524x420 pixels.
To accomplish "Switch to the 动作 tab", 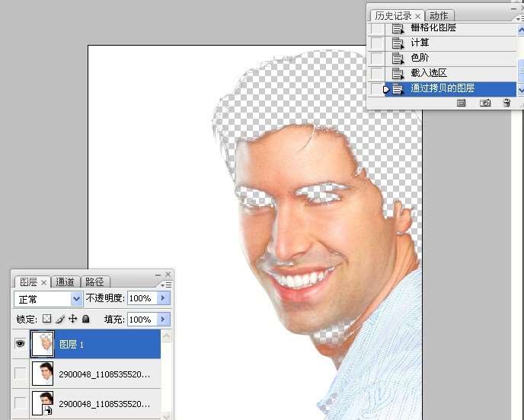I will coord(439,15).
